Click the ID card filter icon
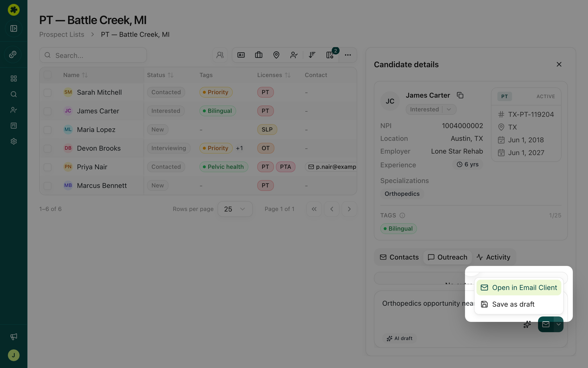This screenshot has height=368, width=588. 241,55
